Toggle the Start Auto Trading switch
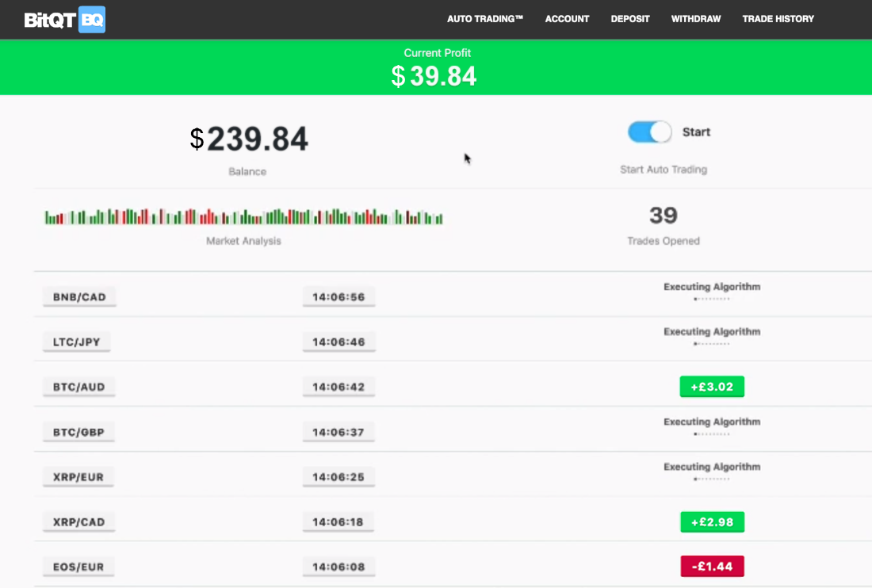 [649, 132]
